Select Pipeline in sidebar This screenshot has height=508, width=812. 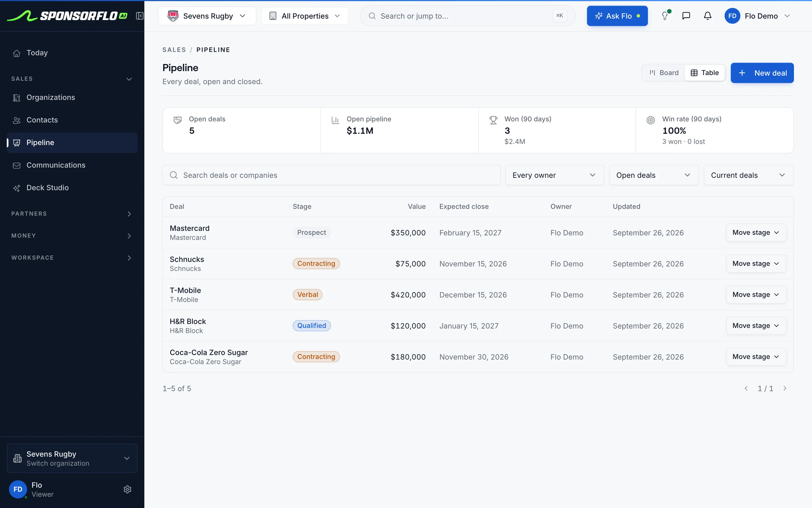(x=72, y=143)
